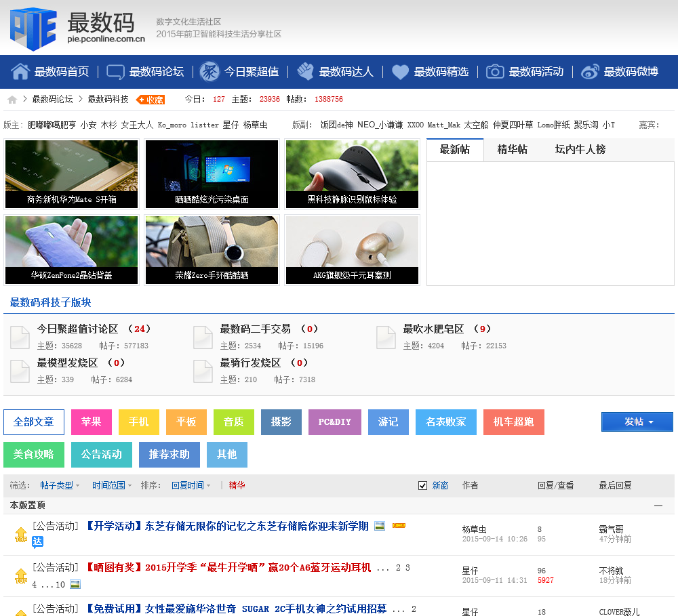Select the 全部文章 category button
Image resolution: width=678 pixels, height=616 pixels.
pos(34,422)
